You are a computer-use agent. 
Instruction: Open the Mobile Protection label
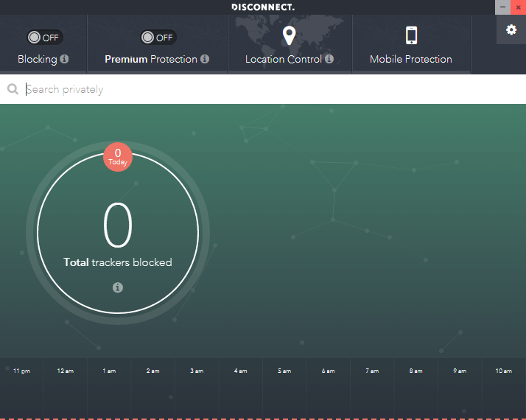411,60
